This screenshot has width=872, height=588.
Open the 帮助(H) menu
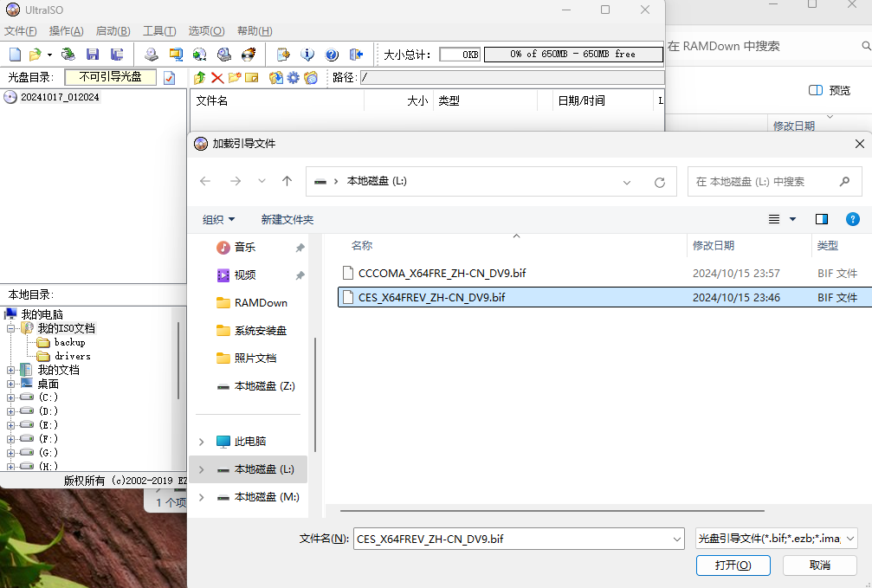pyautogui.click(x=255, y=31)
